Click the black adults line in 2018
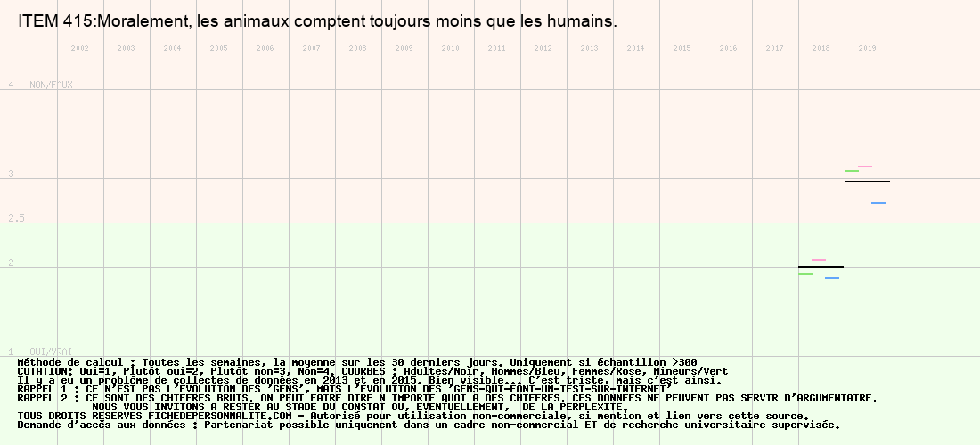The height and width of the screenshot is (445, 980). click(821, 267)
